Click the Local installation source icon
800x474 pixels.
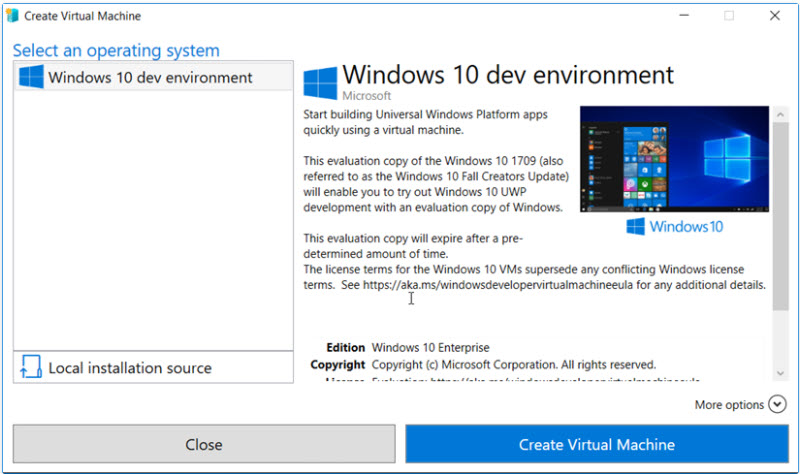[30, 368]
